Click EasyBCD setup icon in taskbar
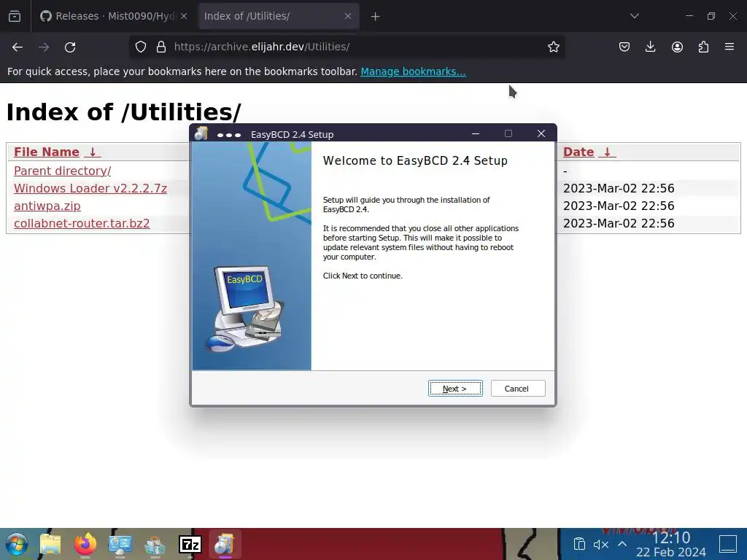 coord(225,544)
